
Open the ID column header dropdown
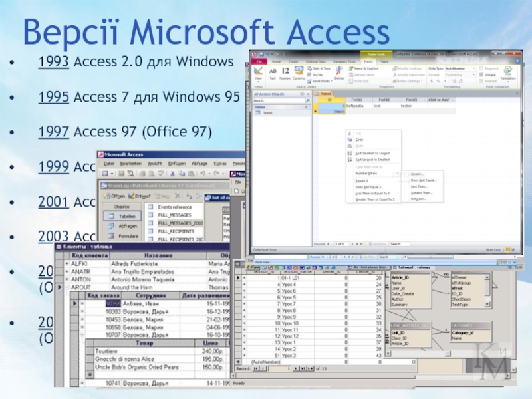click(x=342, y=100)
